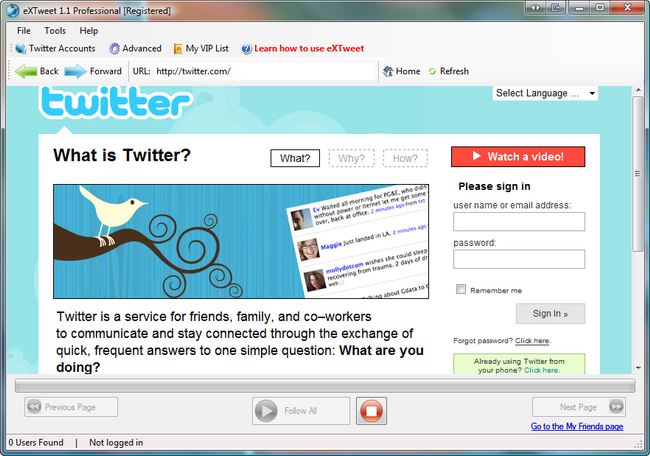Go to Home page icon

pyautogui.click(x=388, y=71)
